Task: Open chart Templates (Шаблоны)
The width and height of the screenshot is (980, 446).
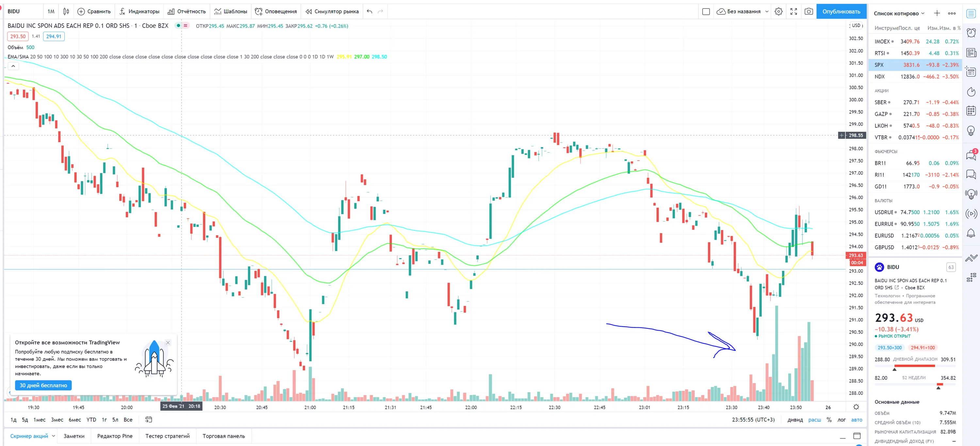Action: tap(231, 11)
